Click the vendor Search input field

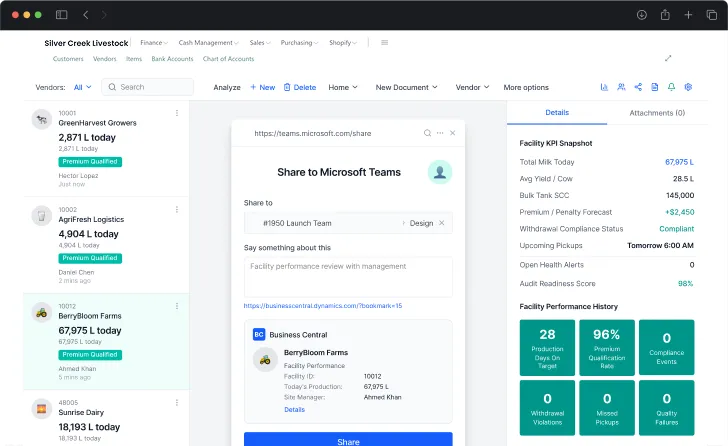coord(150,87)
